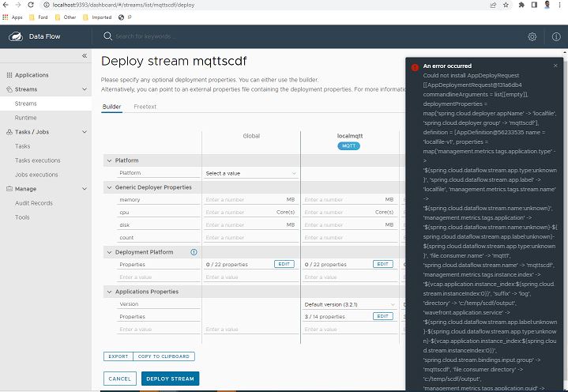Close the error notification
Viewport: 568px width, 392px height.
pyautogui.click(x=555, y=66)
